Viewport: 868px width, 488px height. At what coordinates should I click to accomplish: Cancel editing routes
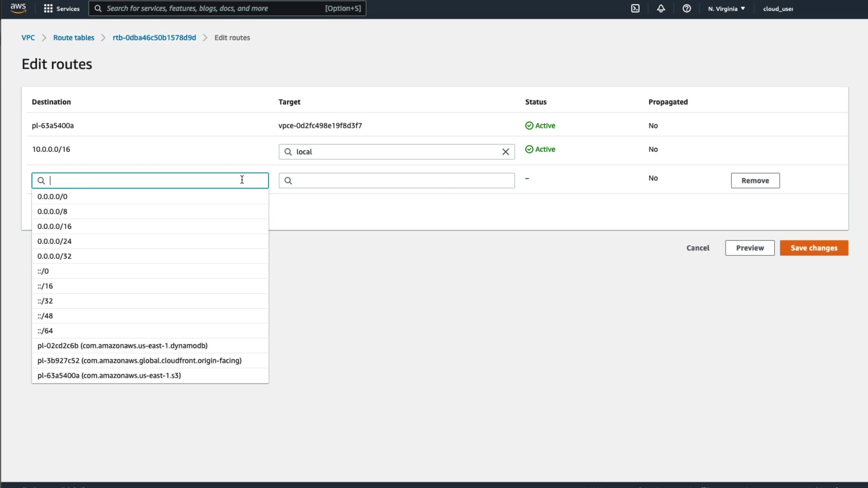[x=698, y=248]
